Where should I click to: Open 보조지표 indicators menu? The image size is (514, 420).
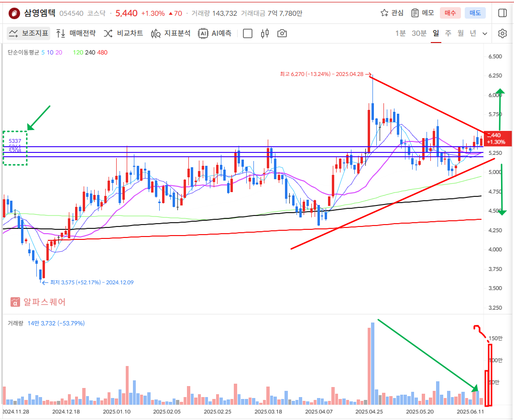click(x=29, y=33)
